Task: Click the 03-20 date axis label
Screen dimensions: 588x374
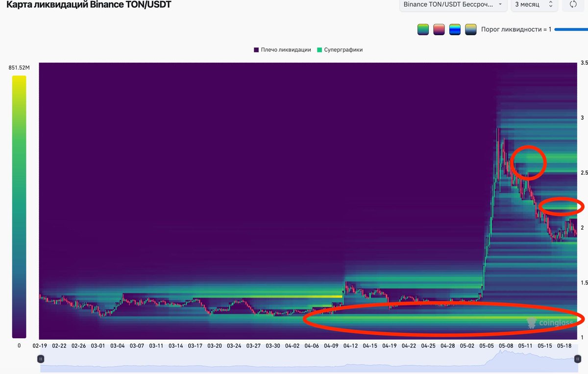Action: (215, 346)
